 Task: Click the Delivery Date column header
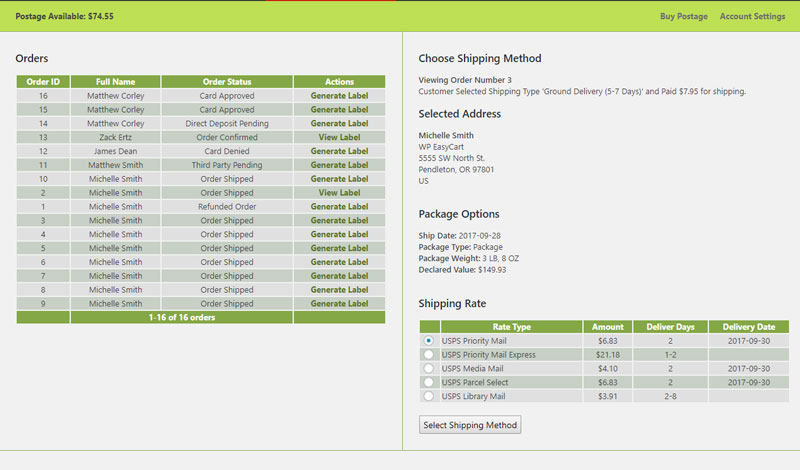(x=749, y=327)
